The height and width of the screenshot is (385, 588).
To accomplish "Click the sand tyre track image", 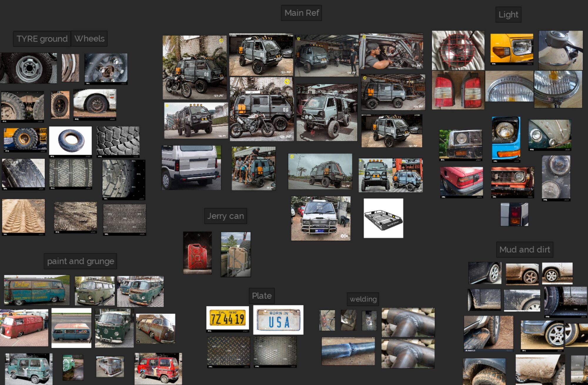I will pyautogui.click(x=24, y=217).
